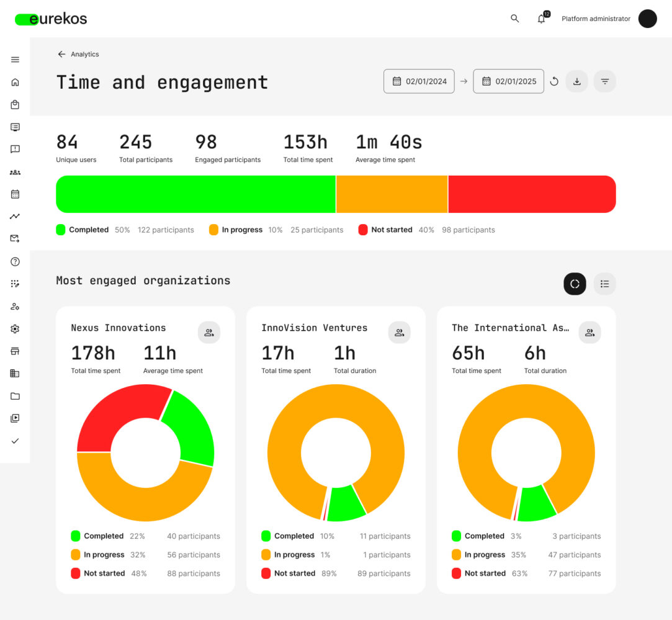Open the calendar icon in sidebar
Image resolution: width=672 pixels, height=620 pixels.
pos(15,194)
